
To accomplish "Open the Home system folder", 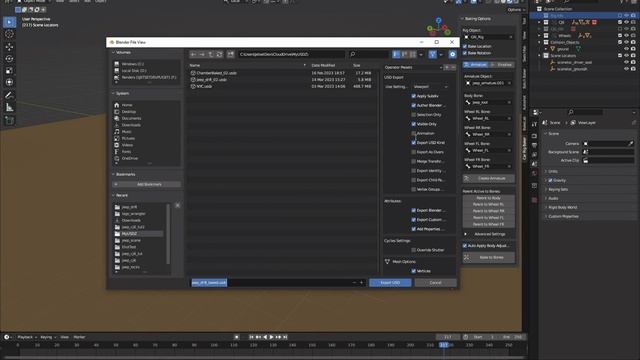I will [127, 105].
